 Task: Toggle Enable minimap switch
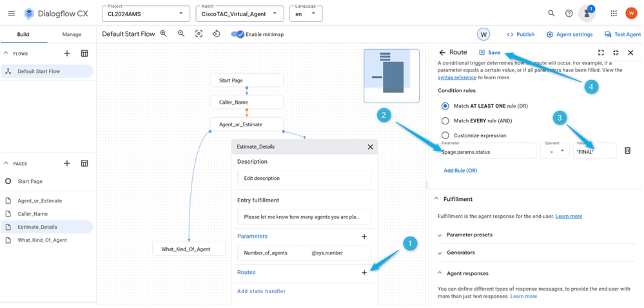coord(238,34)
